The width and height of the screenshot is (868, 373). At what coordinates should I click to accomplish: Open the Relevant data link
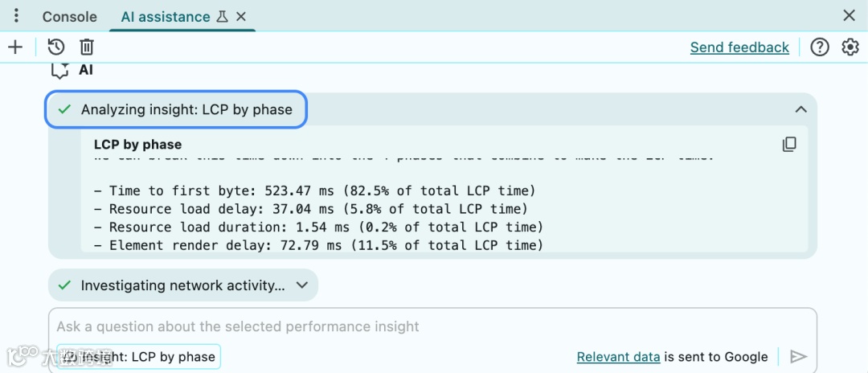click(618, 356)
